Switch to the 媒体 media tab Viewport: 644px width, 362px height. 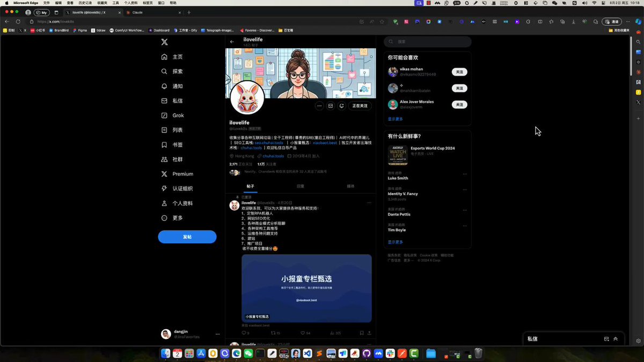pos(350,186)
